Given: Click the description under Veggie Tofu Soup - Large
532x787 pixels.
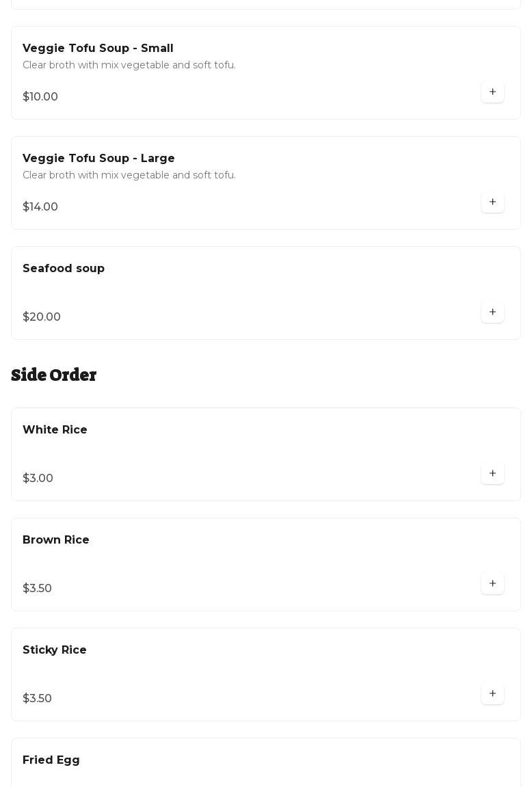Looking at the screenshot, I should 129,176.
